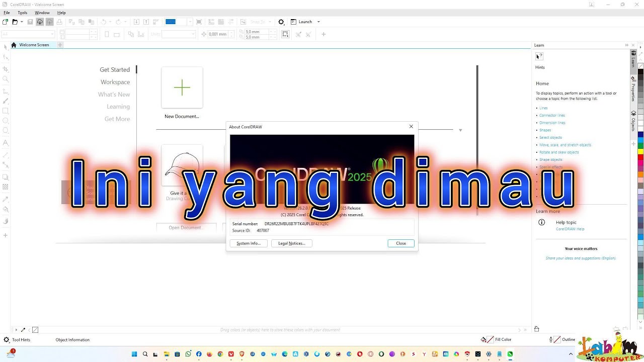Open the Lines help topic link
The image size is (644, 362).
[x=543, y=108]
